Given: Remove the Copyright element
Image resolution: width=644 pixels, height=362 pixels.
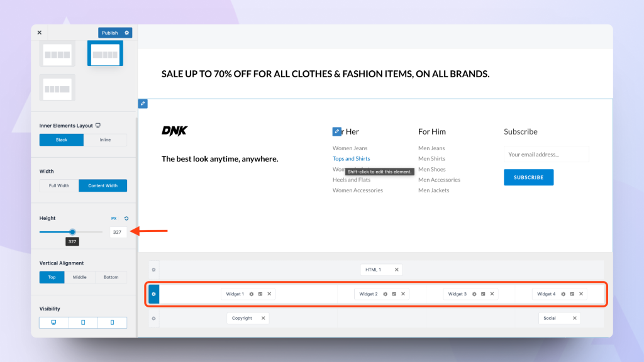Looking at the screenshot, I should tap(264, 318).
